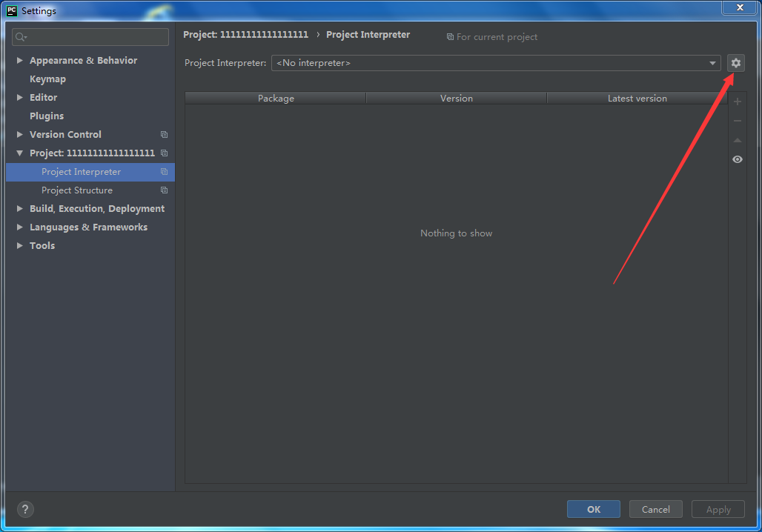Click the help question mark button
Image resolution: width=762 pixels, height=532 pixels.
(25, 509)
